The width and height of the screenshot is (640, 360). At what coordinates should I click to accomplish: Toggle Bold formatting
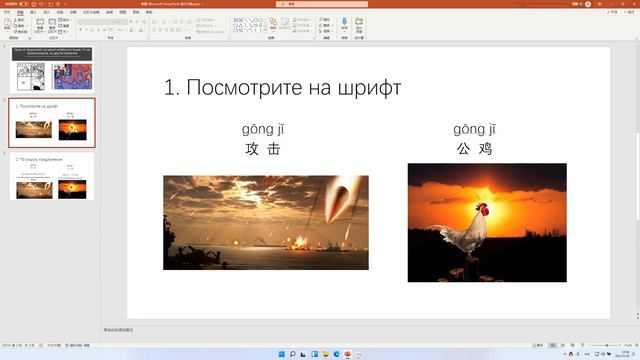pyautogui.click(x=80, y=30)
